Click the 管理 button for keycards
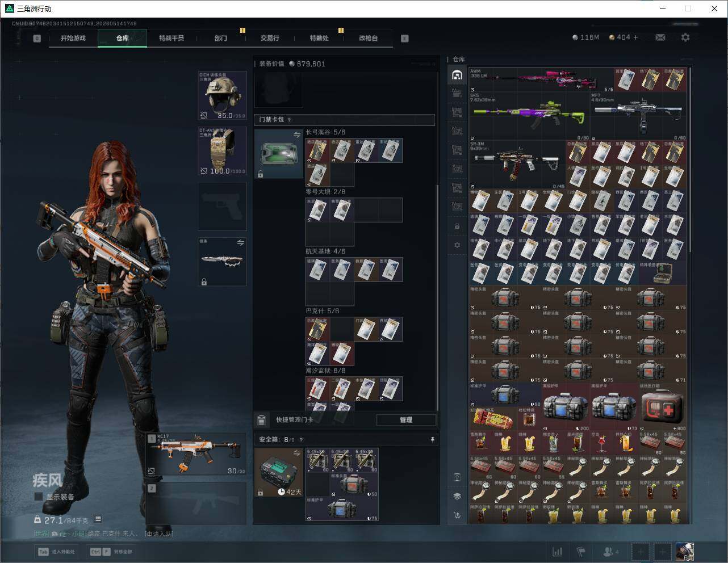 (406, 420)
